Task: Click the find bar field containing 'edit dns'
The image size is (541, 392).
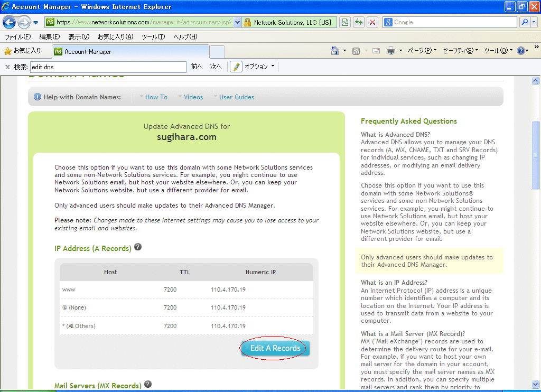Action: tap(108, 67)
